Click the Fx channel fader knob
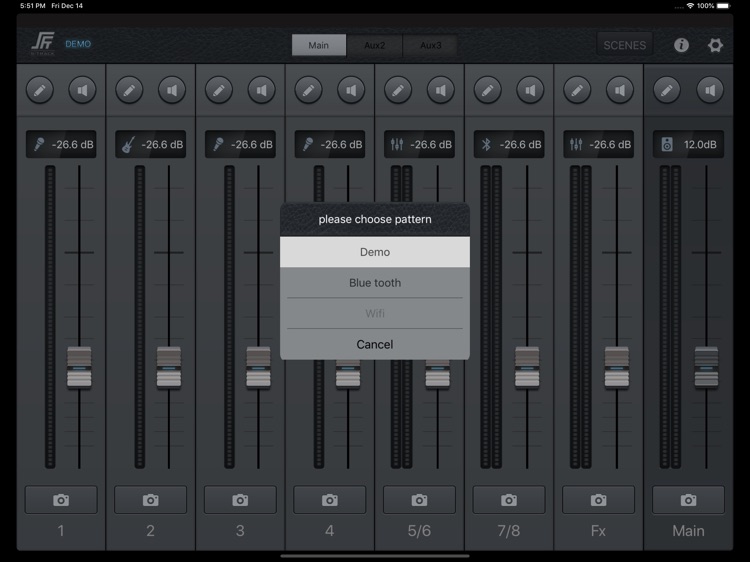Screen dimensions: 750x562 coord(617,367)
